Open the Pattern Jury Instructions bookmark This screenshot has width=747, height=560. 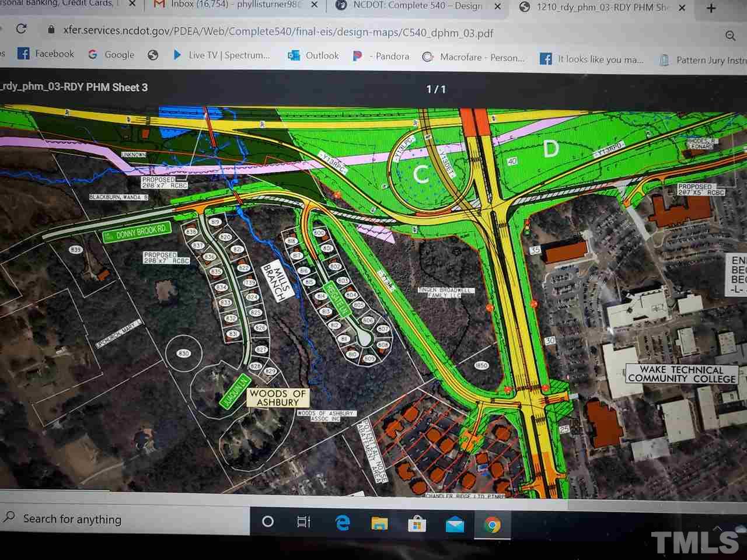[703, 60]
